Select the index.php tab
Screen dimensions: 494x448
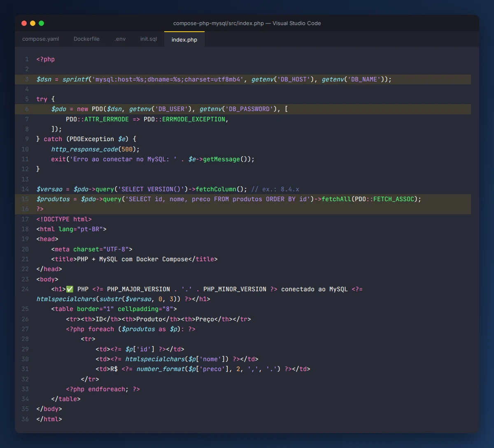click(x=184, y=39)
